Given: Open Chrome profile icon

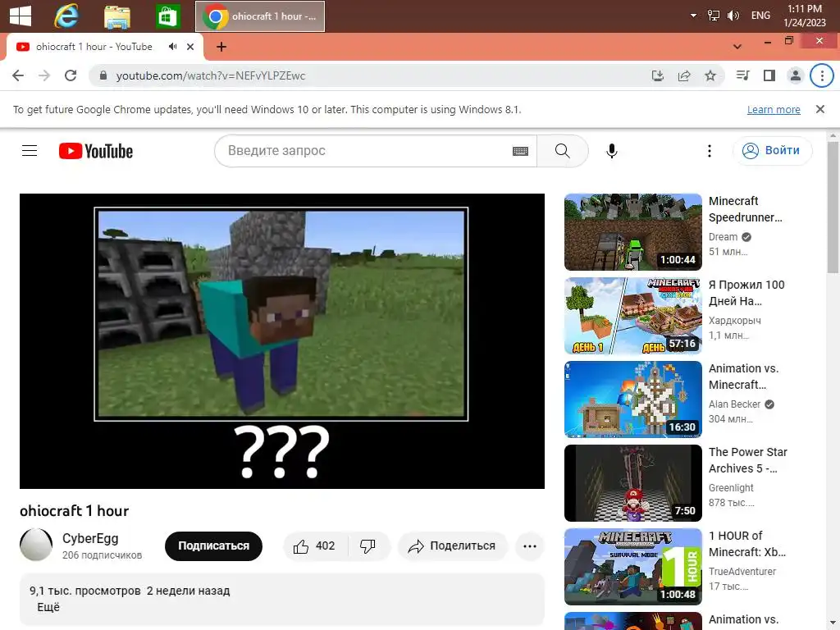Looking at the screenshot, I should [x=796, y=75].
